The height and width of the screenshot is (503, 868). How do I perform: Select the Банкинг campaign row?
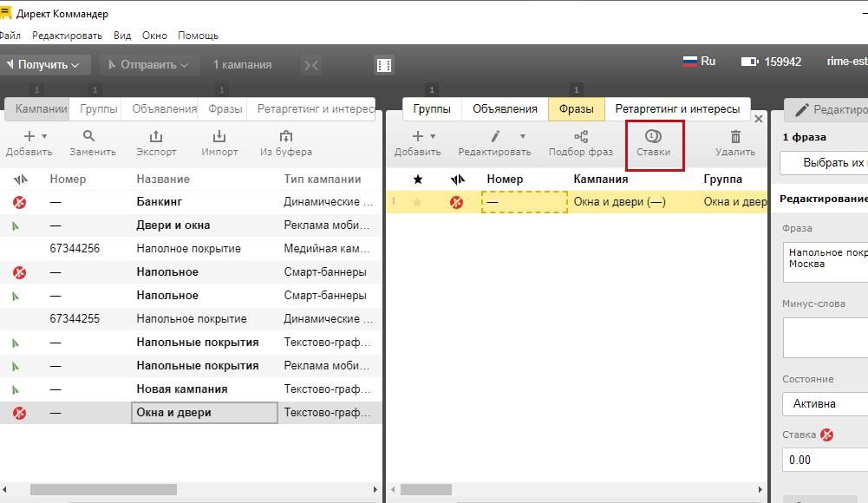[x=191, y=202]
